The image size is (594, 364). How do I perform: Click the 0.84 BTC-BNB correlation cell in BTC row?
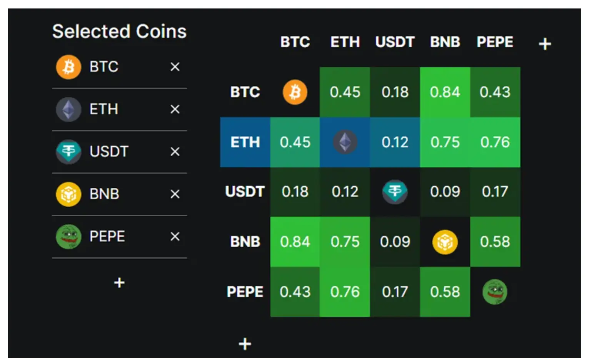pos(445,92)
